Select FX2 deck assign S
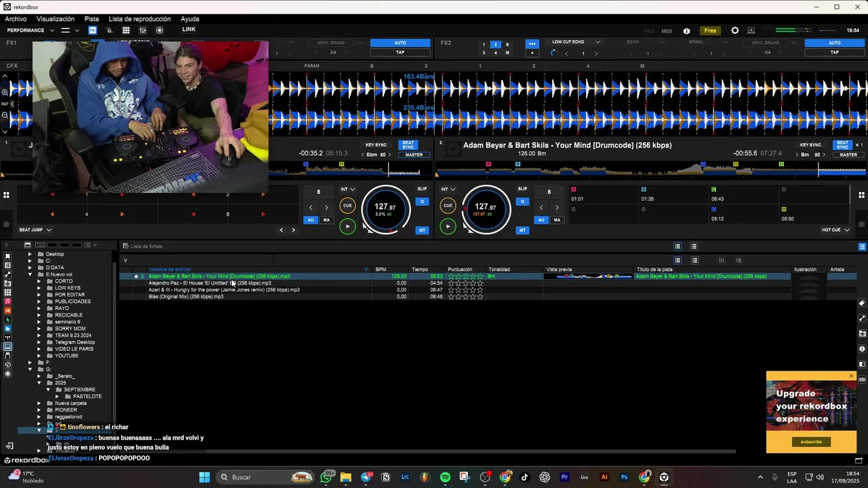The height and width of the screenshot is (488, 868). 507,44
